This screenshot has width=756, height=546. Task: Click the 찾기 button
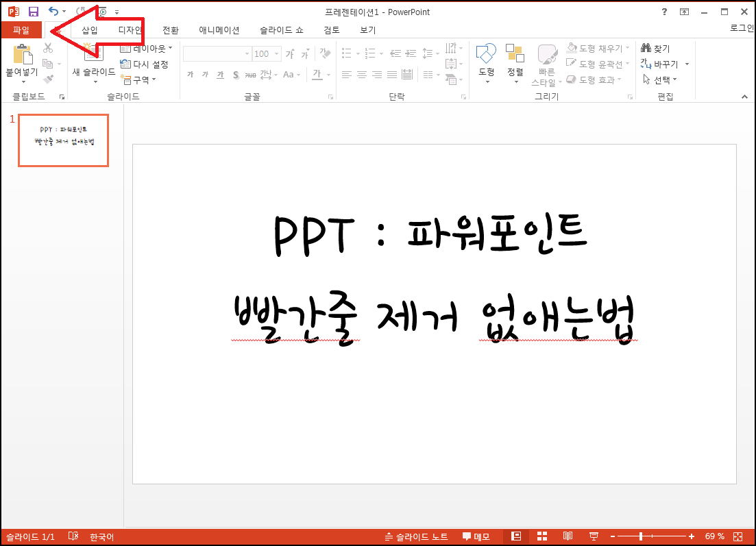pos(656,48)
